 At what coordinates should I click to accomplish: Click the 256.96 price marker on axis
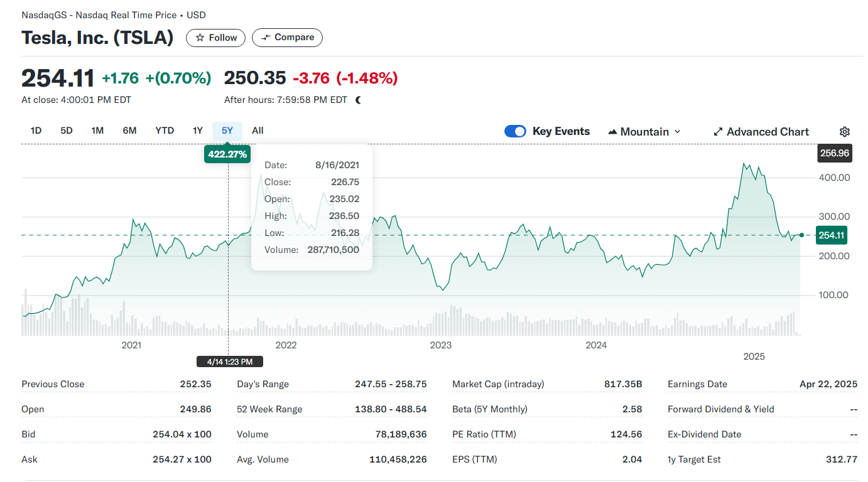point(835,153)
